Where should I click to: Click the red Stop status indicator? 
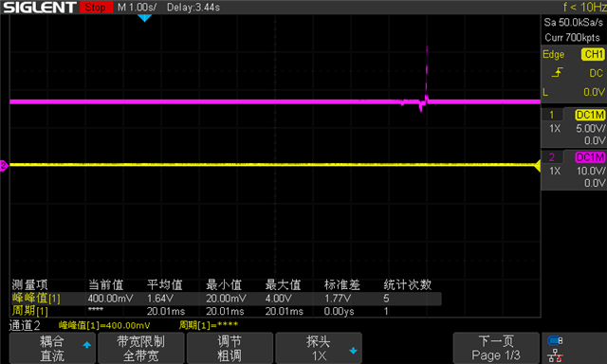pos(96,8)
